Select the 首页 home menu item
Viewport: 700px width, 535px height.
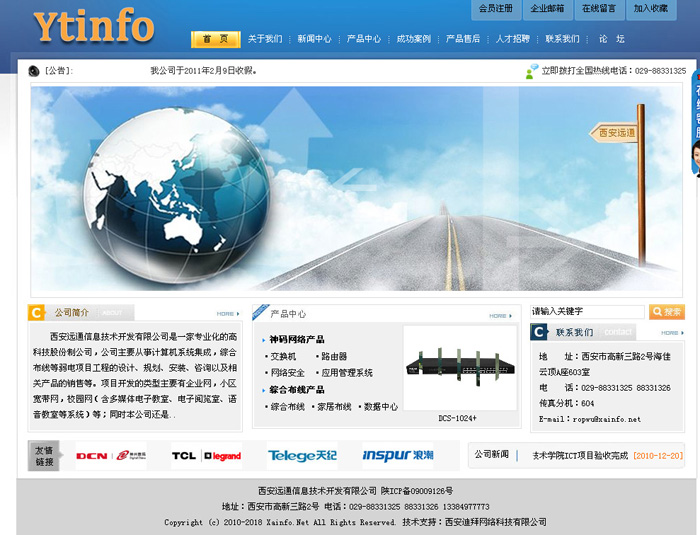[216, 39]
